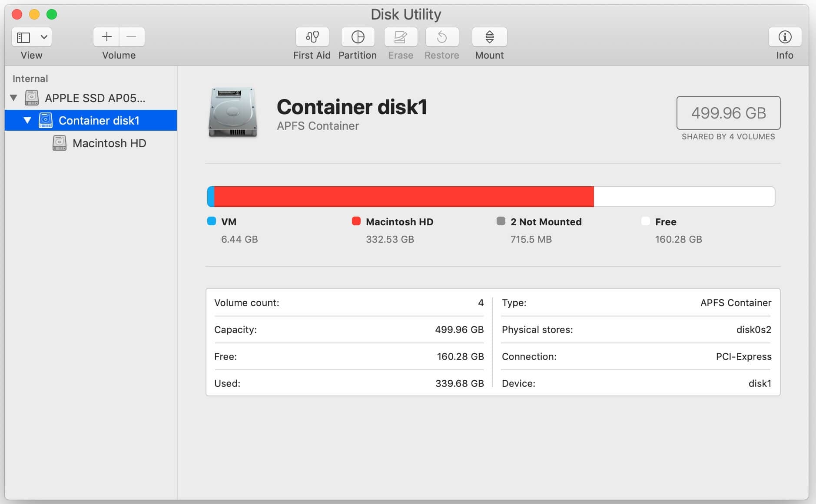This screenshot has width=816, height=504.
Task: Select Container disk1 in the sidebar
Action: 99,120
